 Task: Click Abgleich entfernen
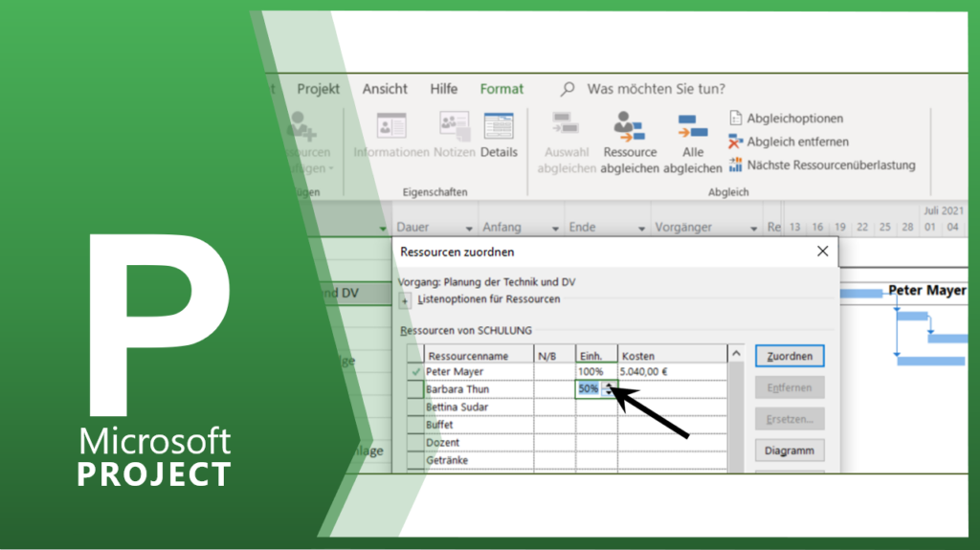(789, 142)
